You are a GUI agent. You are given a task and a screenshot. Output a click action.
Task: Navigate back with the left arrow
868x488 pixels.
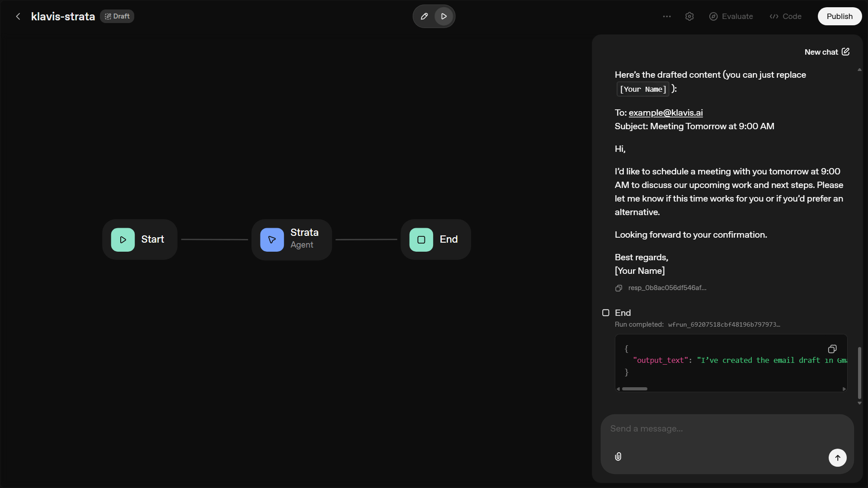[17, 16]
